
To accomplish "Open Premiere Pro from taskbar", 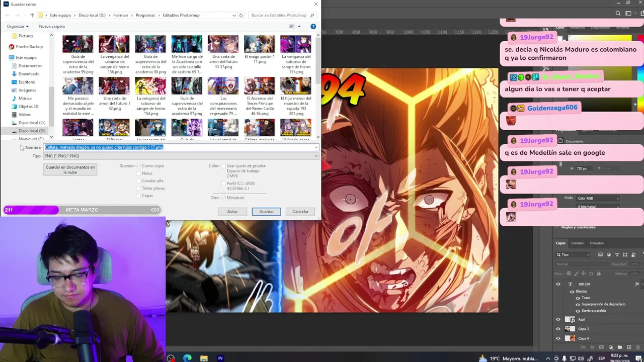I will pyautogui.click(x=220, y=358).
